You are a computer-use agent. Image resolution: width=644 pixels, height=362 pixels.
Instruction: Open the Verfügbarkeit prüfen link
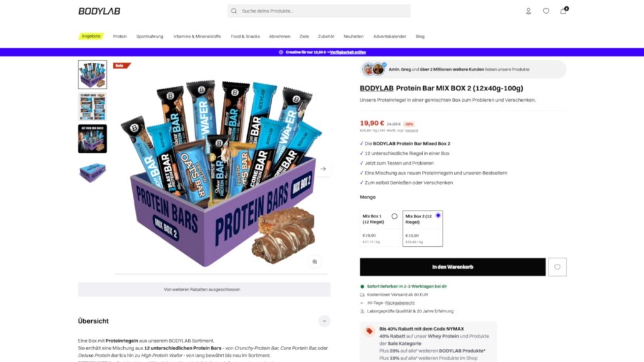coord(348,52)
